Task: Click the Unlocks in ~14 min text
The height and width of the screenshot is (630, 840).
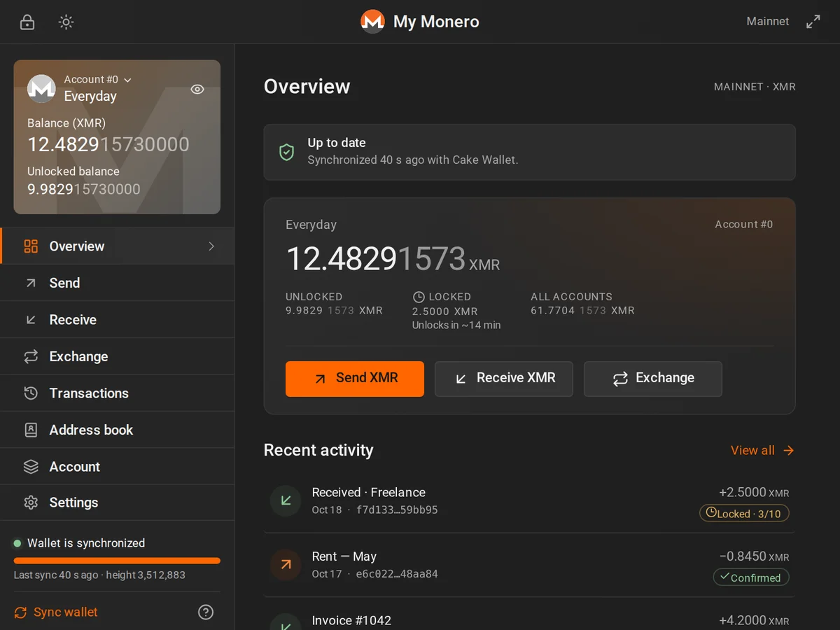Action: click(456, 325)
